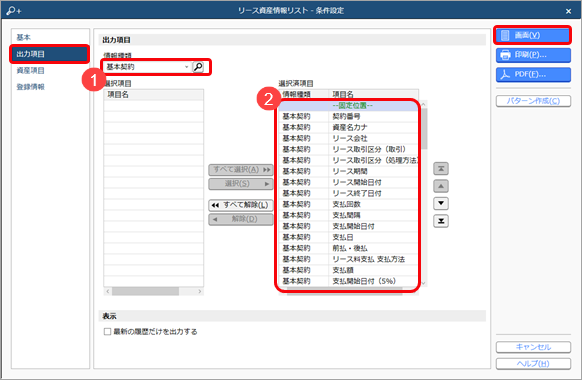This screenshot has height=380, width=582.
Task: Select the リース取引区分（処理方法） row
Action: [x=348, y=160]
